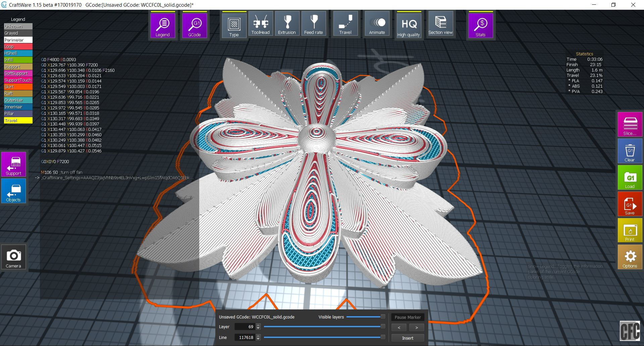Click the Line number field
The image size is (644, 346).
click(x=245, y=337)
